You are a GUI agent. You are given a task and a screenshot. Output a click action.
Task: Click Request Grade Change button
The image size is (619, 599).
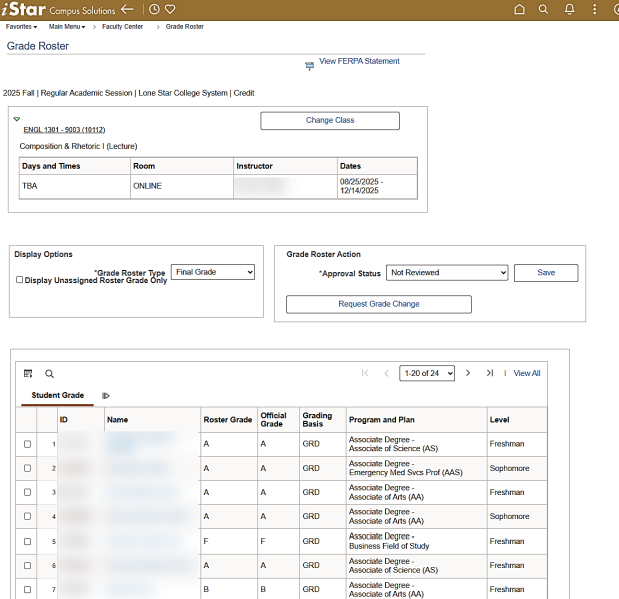[x=379, y=304]
